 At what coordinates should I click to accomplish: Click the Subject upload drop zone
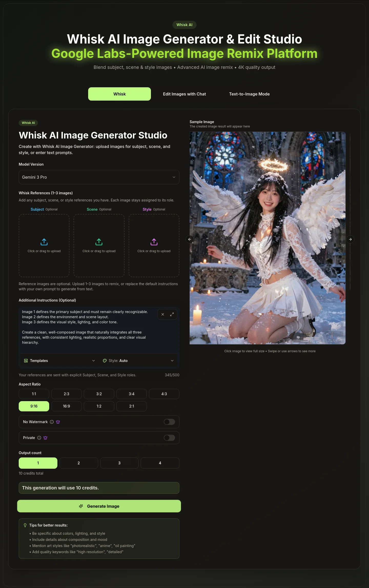[44, 245]
